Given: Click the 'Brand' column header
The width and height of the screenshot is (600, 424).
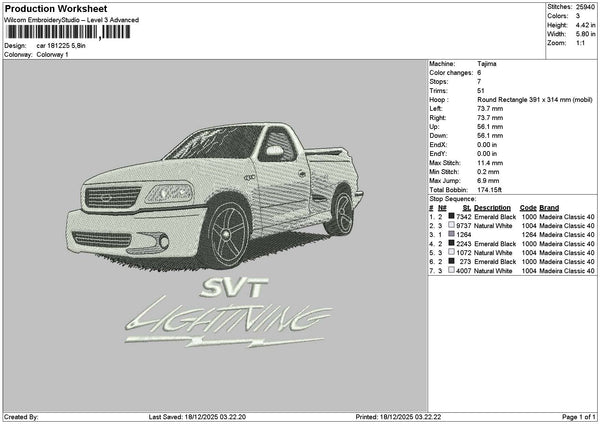Looking at the screenshot, I should pos(549,208).
